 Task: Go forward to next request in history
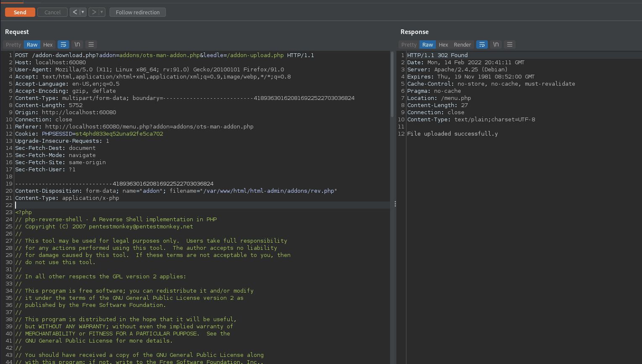point(94,12)
